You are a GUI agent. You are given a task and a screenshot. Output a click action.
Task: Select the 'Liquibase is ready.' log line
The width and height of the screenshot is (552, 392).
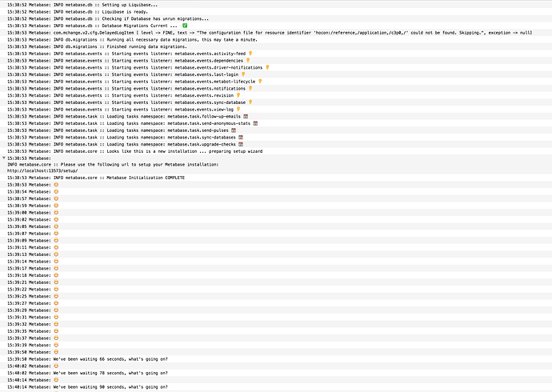tap(276, 12)
